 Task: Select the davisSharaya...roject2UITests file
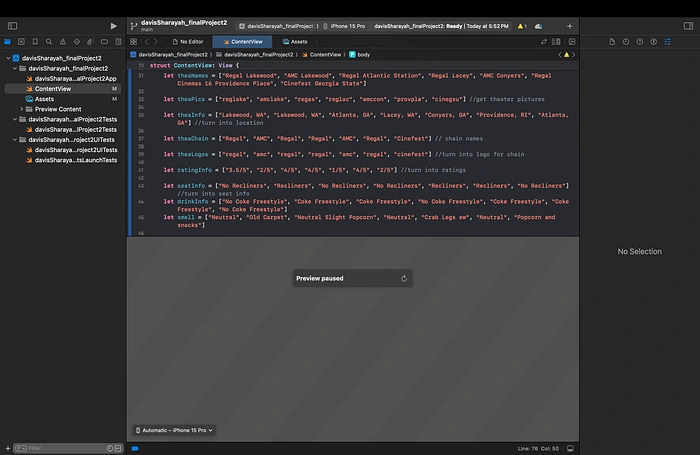point(71,150)
